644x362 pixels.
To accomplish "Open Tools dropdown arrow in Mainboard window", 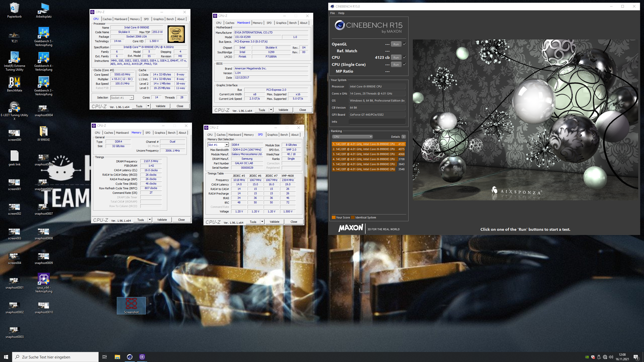I will click(x=271, y=110).
